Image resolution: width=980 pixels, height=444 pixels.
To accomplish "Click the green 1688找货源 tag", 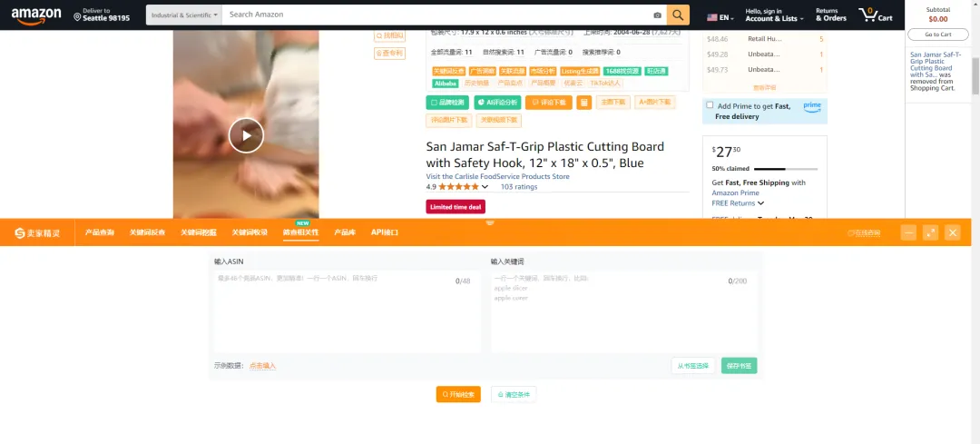I will click(x=622, y=72).
